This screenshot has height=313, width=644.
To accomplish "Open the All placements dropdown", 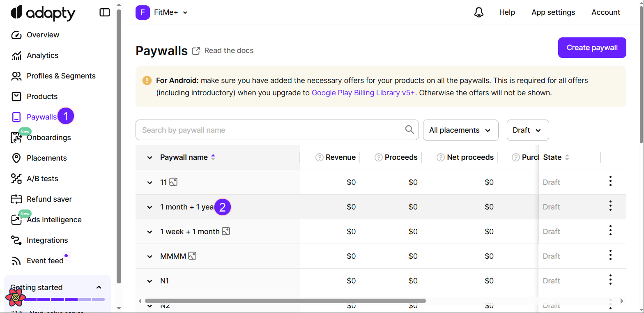I will point(460,130).
